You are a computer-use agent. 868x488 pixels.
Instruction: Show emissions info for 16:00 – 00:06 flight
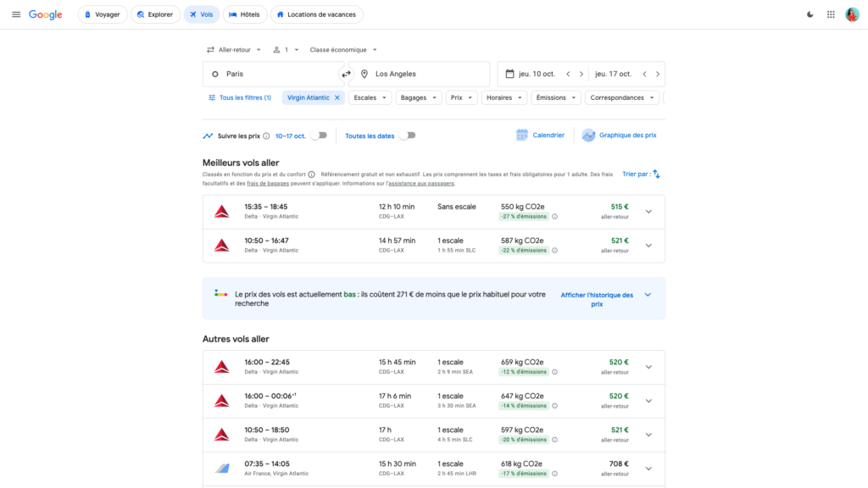(x=554, y=406)
